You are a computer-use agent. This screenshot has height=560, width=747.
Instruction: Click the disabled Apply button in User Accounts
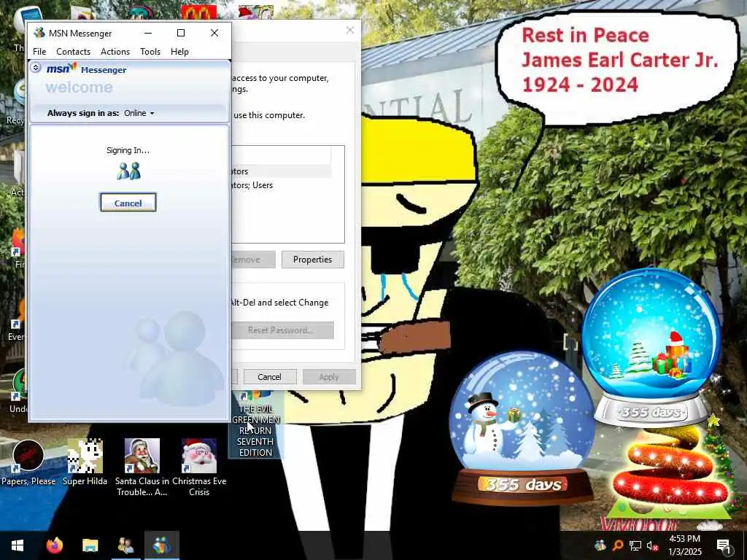(x=329, y=377)
